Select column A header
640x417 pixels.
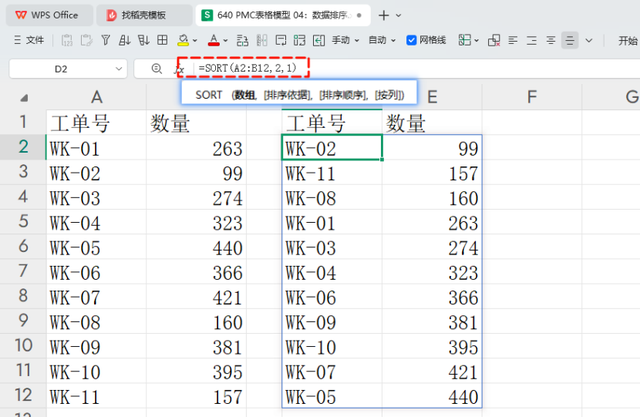point(96,97)
